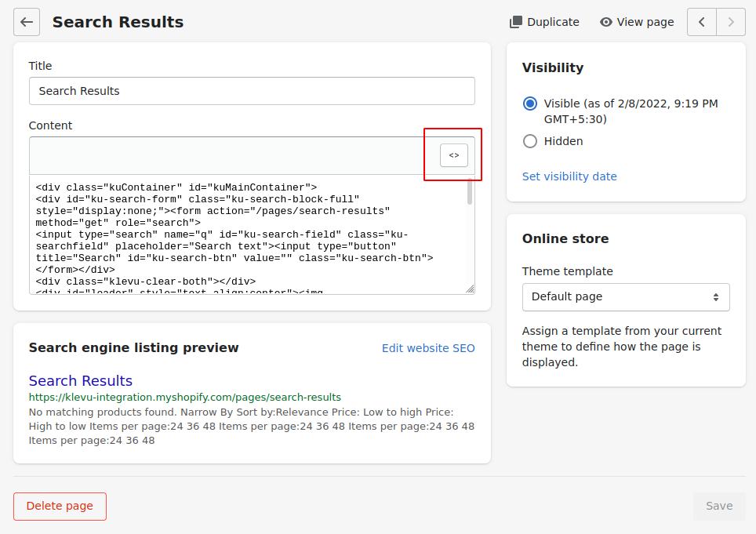756x534 pixels.
Task: Click the Search Results page heading
Action: tap(118, 22)
